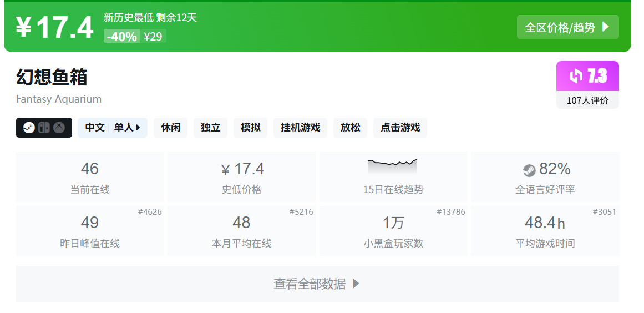Select the 挂机游戏 tag

[x=300, y=128]
